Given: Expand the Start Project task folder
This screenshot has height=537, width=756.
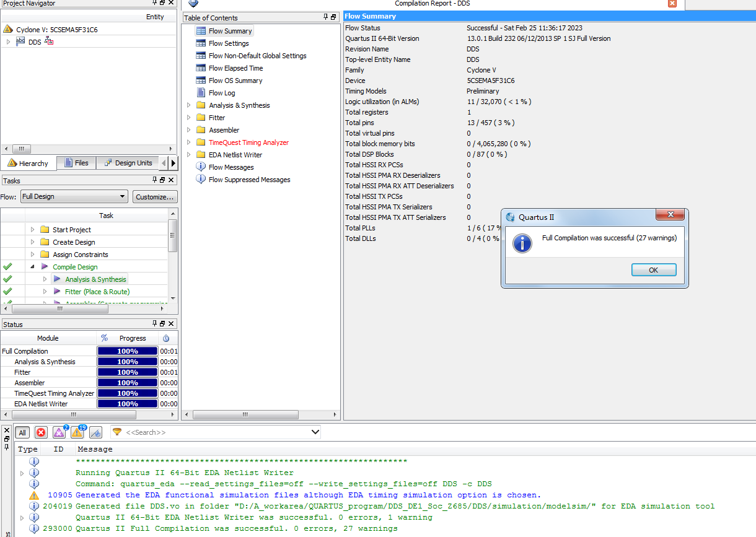Looking at the screenshot, I should point(32,230).
